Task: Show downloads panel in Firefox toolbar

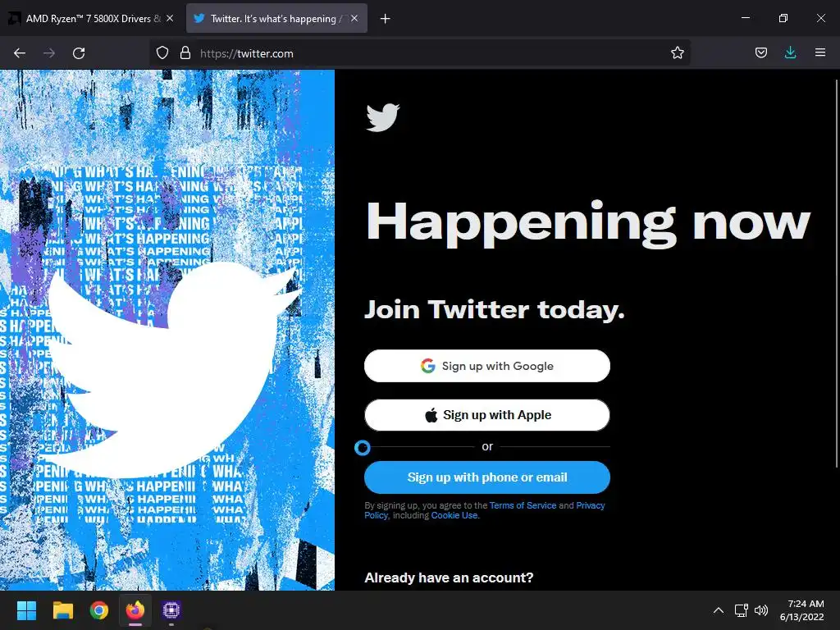Action: pyautogui.click(x=790, y=53)
